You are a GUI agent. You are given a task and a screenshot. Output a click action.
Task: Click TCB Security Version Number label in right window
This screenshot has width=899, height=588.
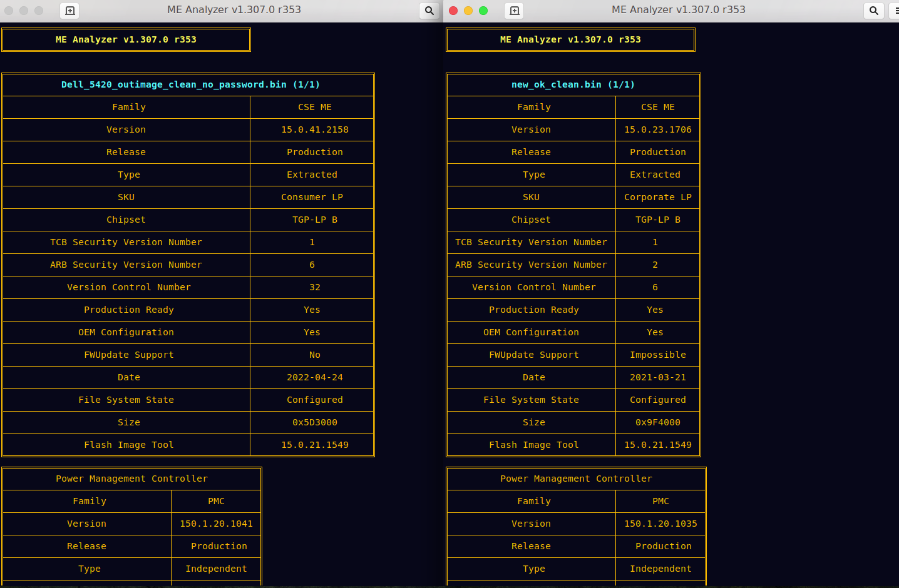click(x=532, y=242)
